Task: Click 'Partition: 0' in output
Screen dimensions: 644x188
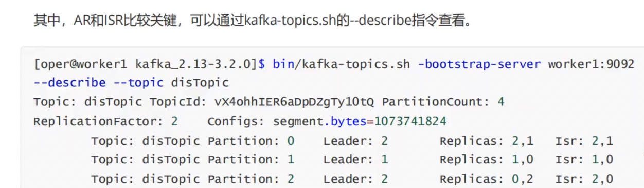Action: [251, 141]
